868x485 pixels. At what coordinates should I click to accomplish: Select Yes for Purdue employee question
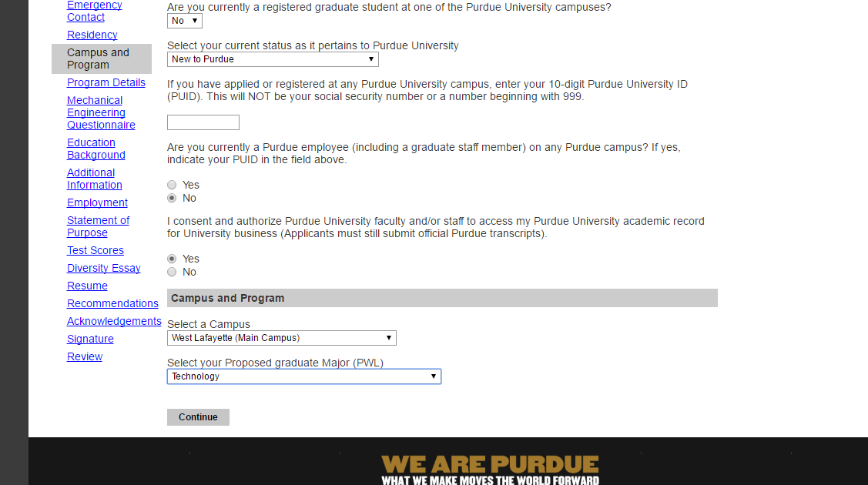click(x=172, y=185)
